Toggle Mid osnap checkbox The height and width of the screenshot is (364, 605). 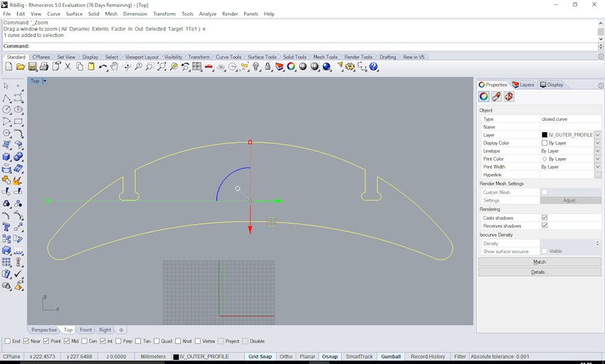tap(67, 341)
